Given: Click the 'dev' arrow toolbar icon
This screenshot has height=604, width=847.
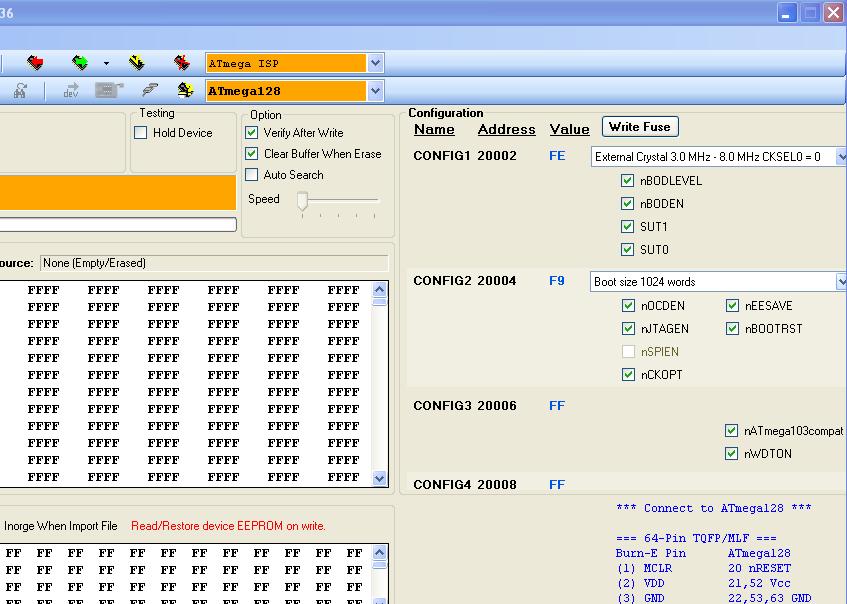Looking at the screenshot, I should pyautogui.click(x=71, y=90).
